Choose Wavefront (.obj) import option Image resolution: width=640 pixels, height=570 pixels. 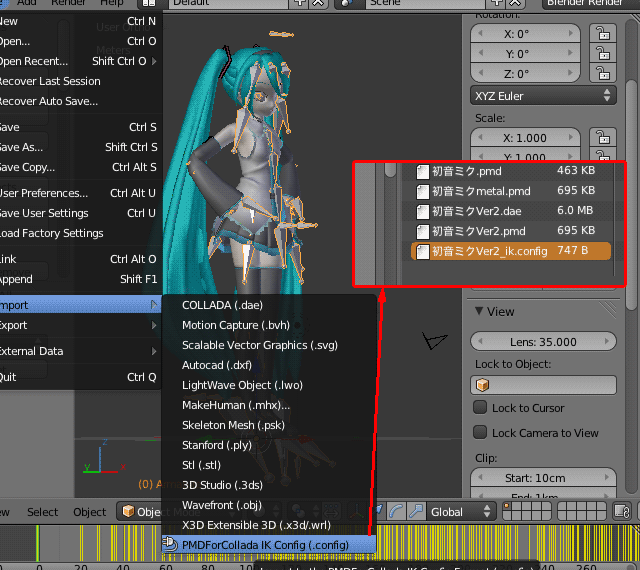point(269,505)
